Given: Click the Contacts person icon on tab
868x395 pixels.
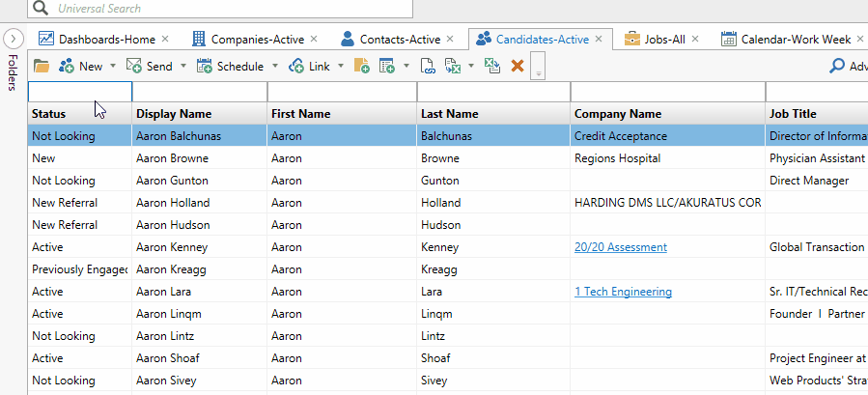Looking at the screenshot, I should (x=348, y=39).
